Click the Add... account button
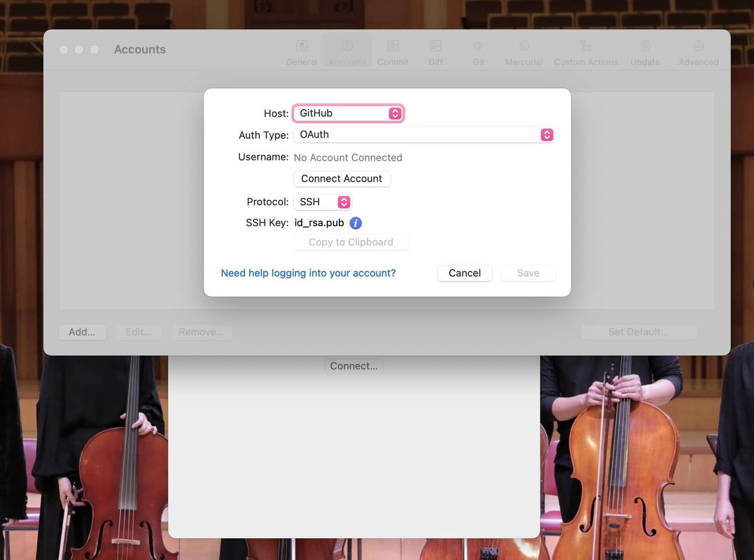The height and width of the screenshot is (560, 754). click(x=82, y=332)
